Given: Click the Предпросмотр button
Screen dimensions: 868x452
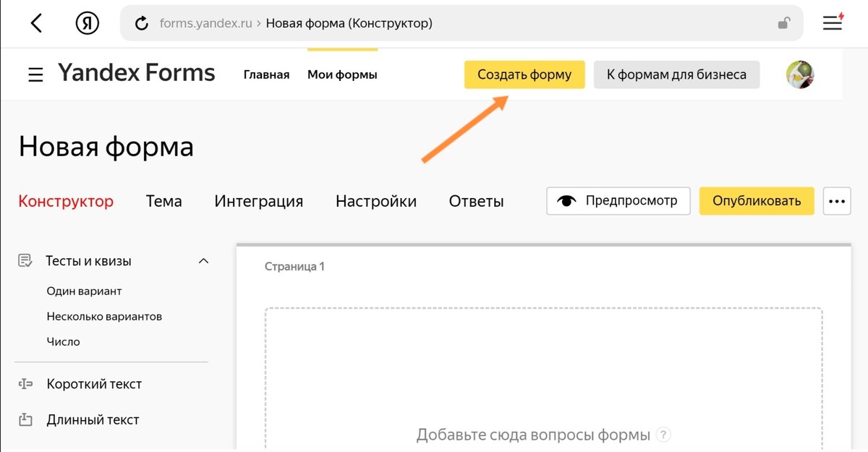Looking at the screenshot, I should point(618,201).
